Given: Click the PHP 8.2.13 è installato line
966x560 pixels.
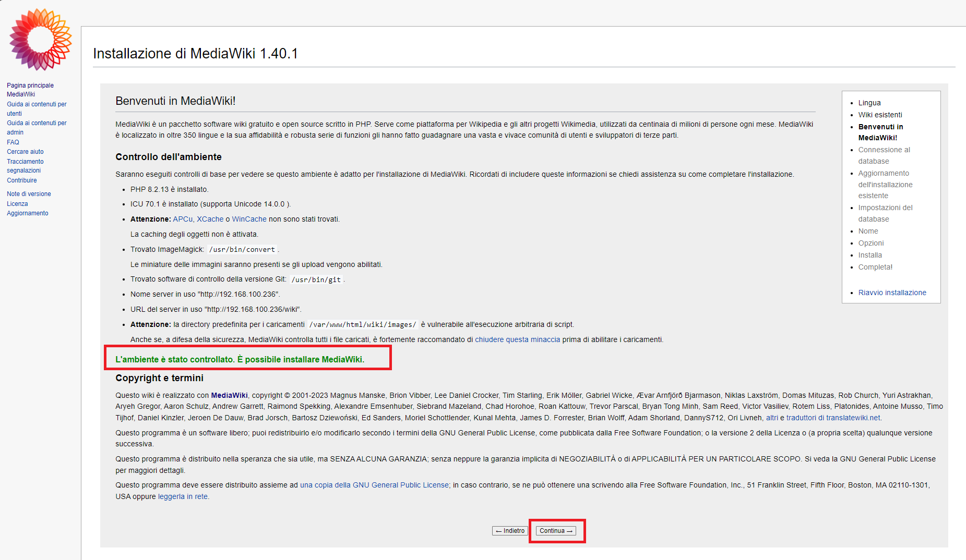Looking at the screenshot, I should coord(169,189).
